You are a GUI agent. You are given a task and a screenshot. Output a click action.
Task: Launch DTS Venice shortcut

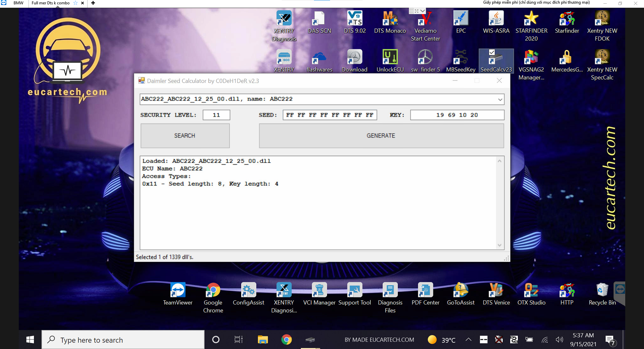coord(496,294)
